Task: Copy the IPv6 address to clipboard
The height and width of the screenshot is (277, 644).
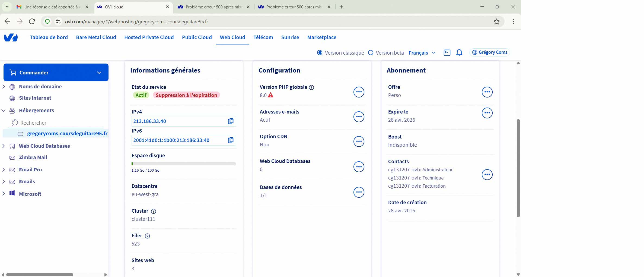Action: coord(230,140)
